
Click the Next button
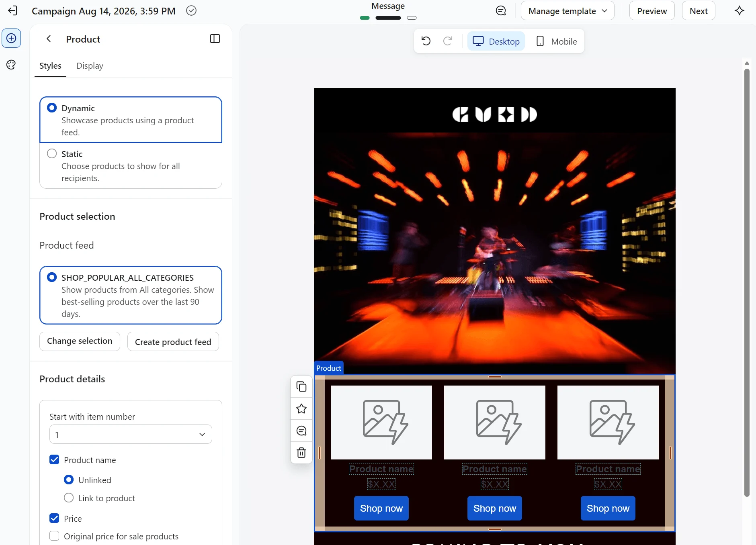coord(699,11)
